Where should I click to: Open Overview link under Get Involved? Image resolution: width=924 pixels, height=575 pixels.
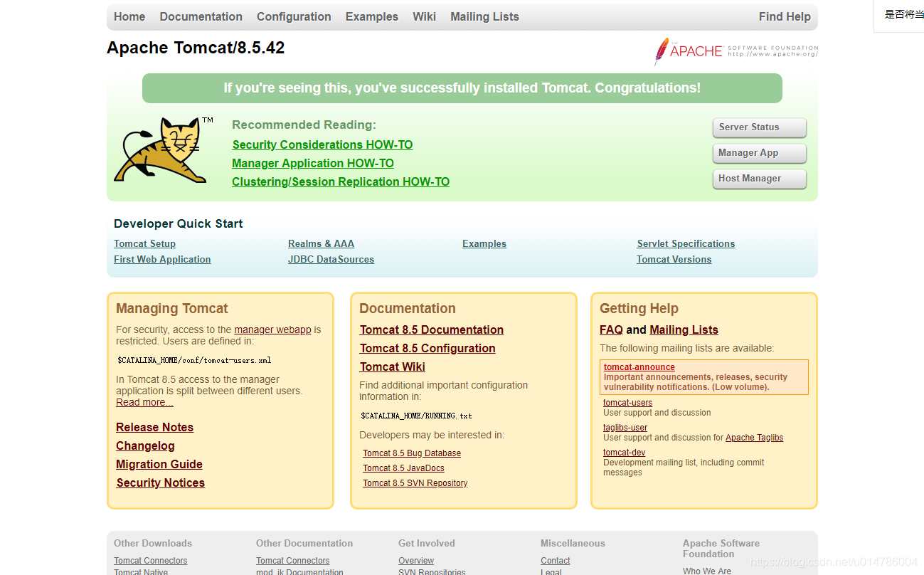coord(416,561)
